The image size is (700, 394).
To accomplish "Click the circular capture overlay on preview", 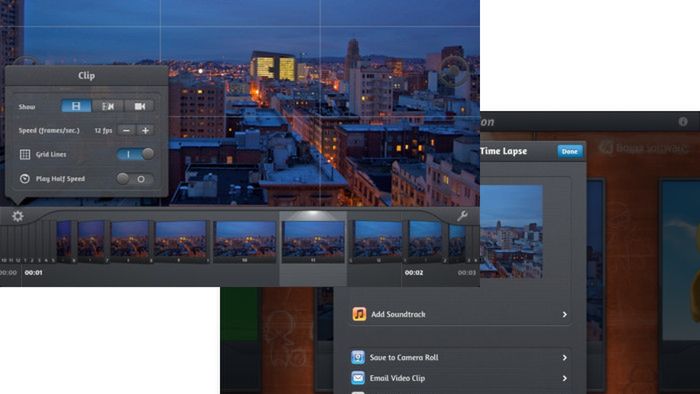I will [x=453, y=71].
